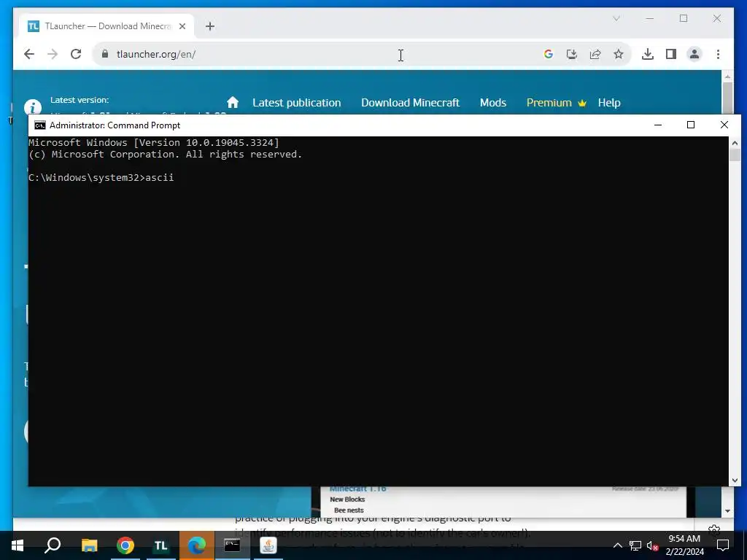The width and height of the screenshot is (747, 560).
Task: Click the network tray icon
Action: (x=635, y=545)
